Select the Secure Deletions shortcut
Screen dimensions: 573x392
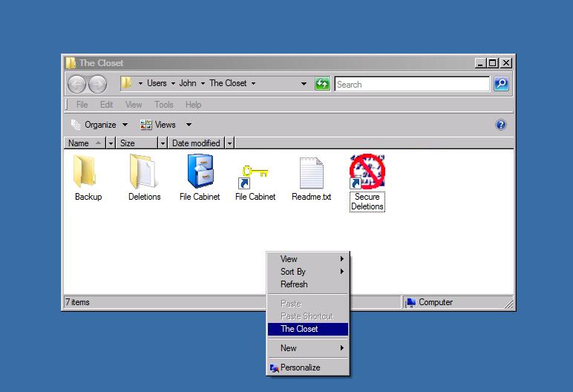(367, 172)
